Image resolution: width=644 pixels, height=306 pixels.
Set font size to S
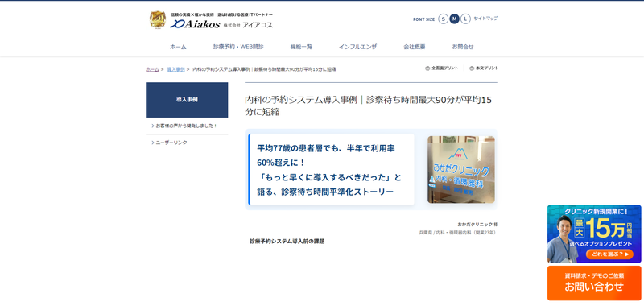tap(444, 19)
